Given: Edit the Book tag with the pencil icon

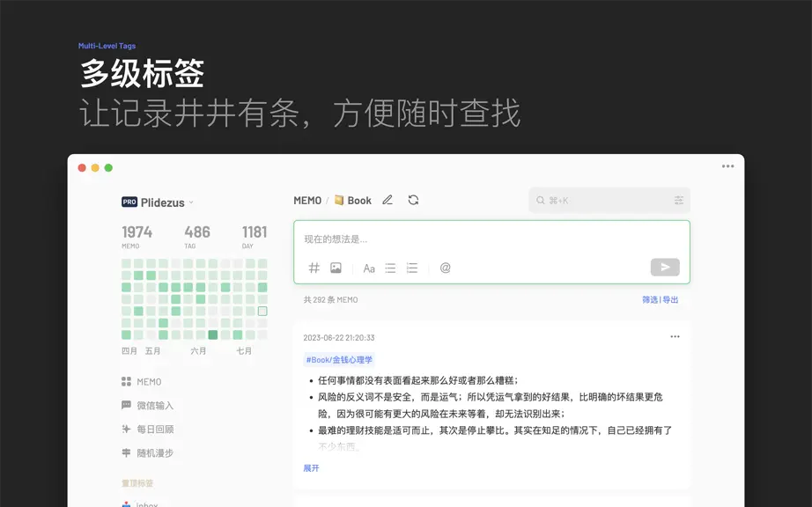Looking at the screenshot, I should coord(388,200).
